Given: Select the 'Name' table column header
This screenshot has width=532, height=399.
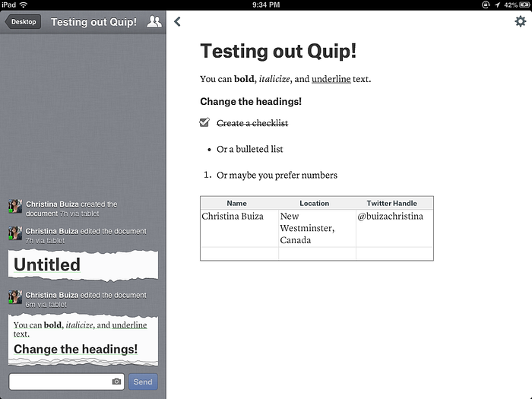Looking at the screenshot, I should (237, 203).
